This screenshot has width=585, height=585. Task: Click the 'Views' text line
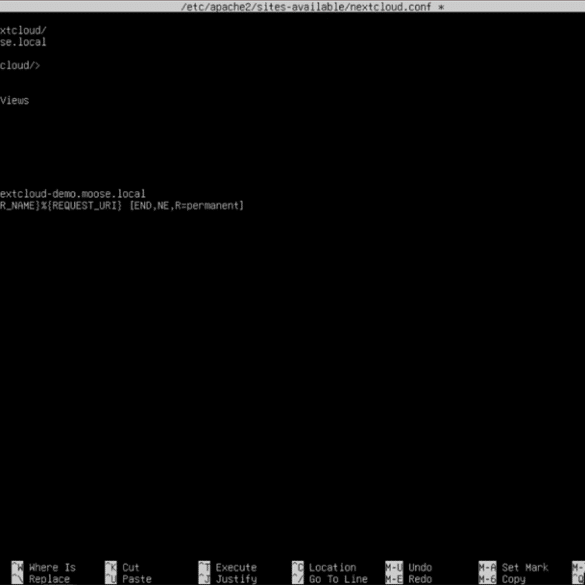coord(14,100)
